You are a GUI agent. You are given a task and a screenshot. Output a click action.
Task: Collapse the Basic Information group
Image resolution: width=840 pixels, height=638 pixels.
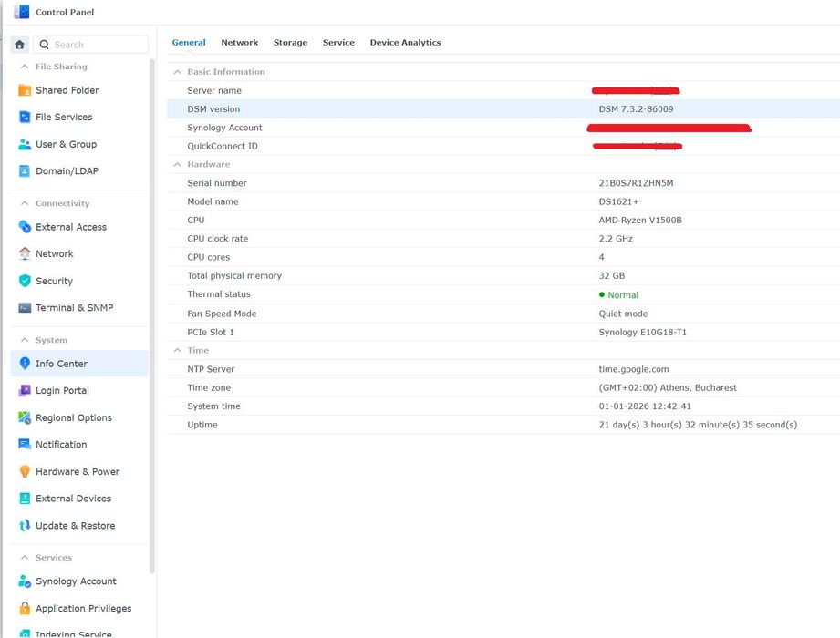(x=177, y=72)
